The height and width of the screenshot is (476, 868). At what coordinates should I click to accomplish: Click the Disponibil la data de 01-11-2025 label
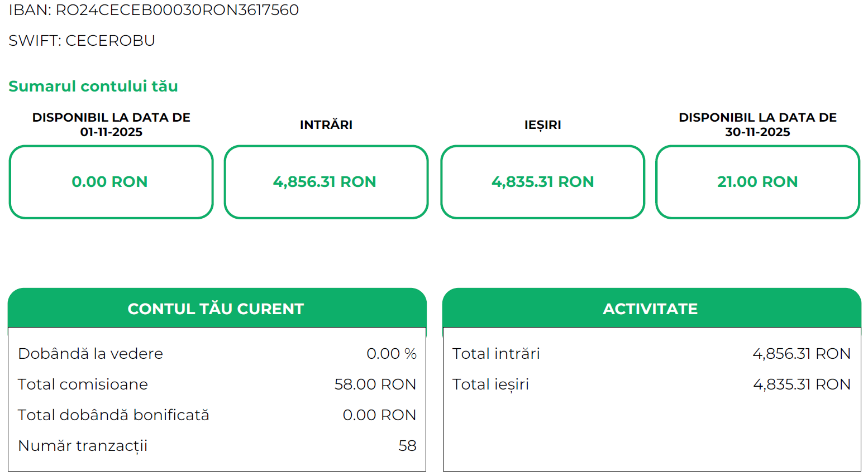pyautogui.click(x=111, y=124)
